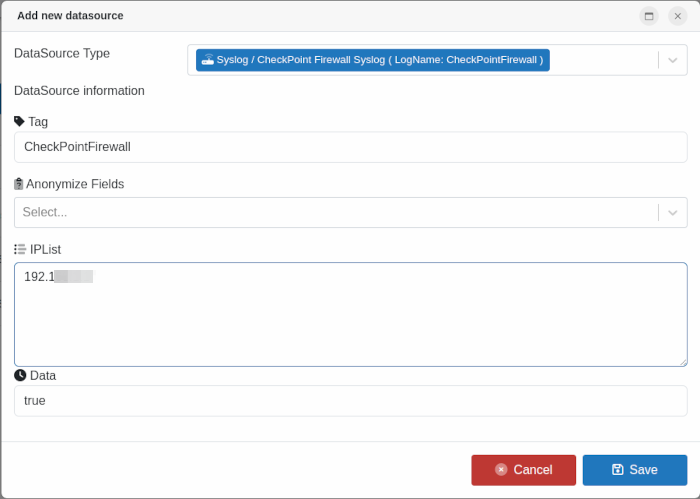
Task: Click the list icon beside IPList
Action: pos(20,249)
